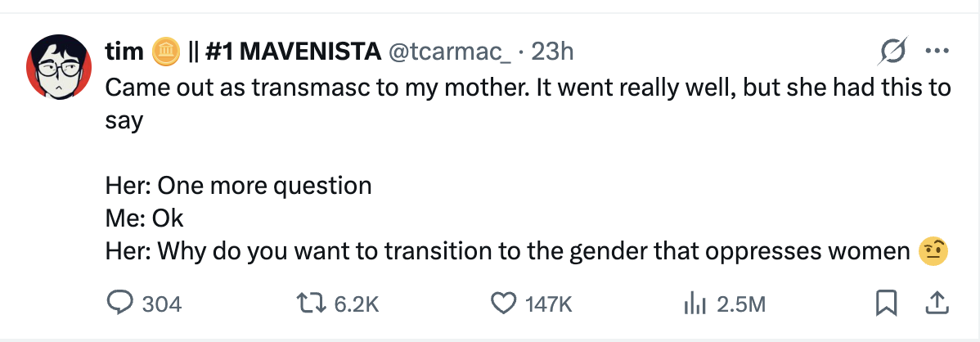Screen dimensions: 980x342
Task: Click the 2.5M views count
Action: coord(740,304)
